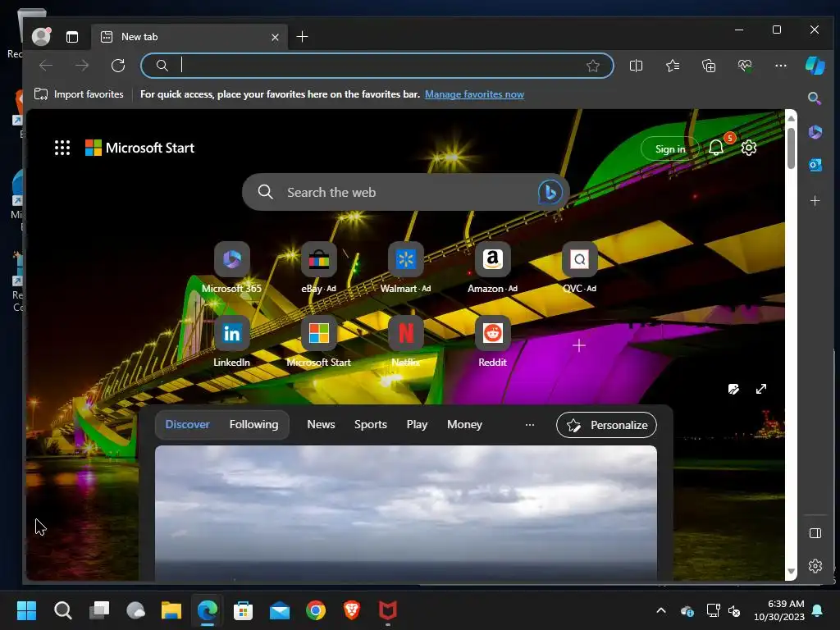The width and height of the screenshot is (840, 630).
Task: Open taskbar Search
Action: pyautogui.click(x=62, y=610)
